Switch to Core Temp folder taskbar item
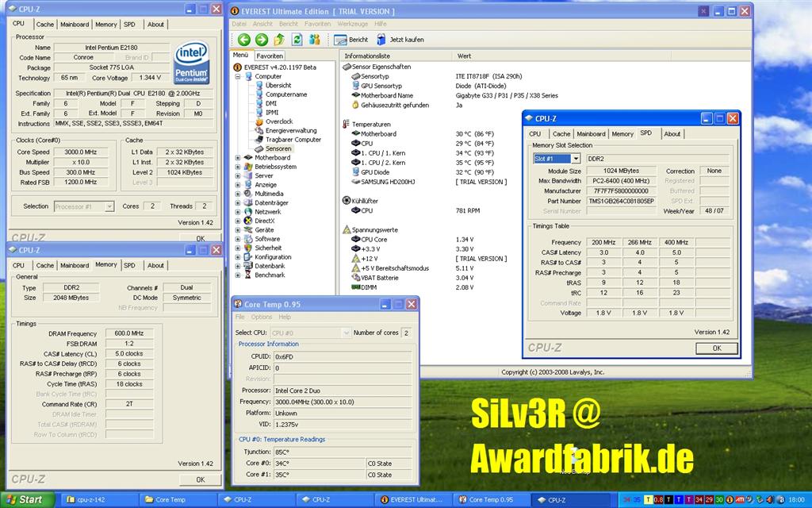This screenshot has height=508, width=812. click(176, 500)
